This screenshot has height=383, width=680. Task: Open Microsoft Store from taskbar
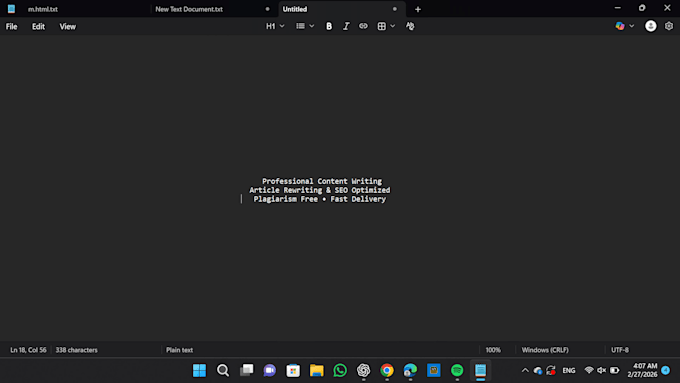click(293, 370)
